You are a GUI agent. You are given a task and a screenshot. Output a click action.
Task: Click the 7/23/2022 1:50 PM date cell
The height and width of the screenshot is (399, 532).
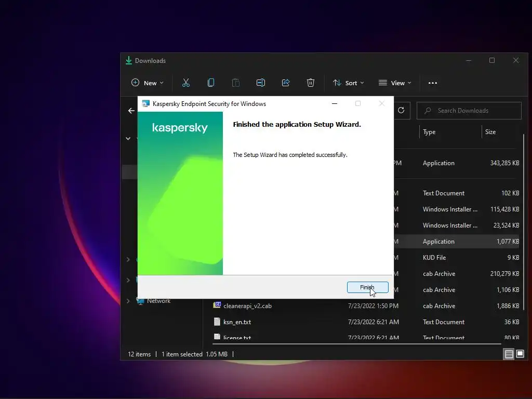click(373, 306)
